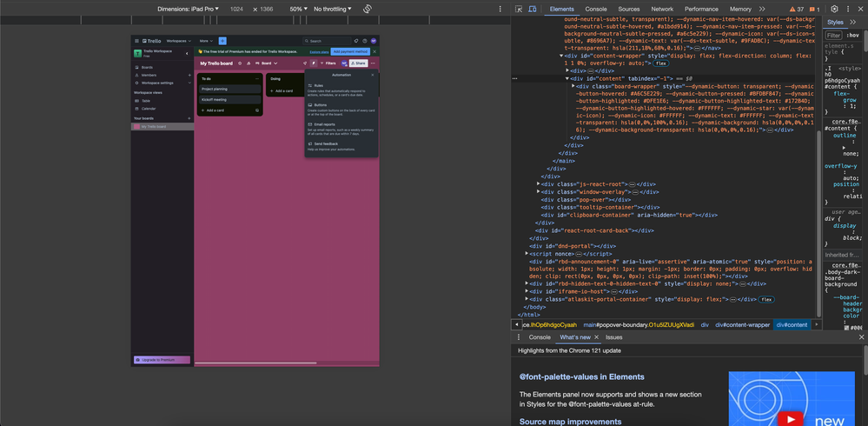The height and width of the screenshot is (426, 868).
Task: Star the My Trello board
Action: pyautogui.click(x=240, y=63)
